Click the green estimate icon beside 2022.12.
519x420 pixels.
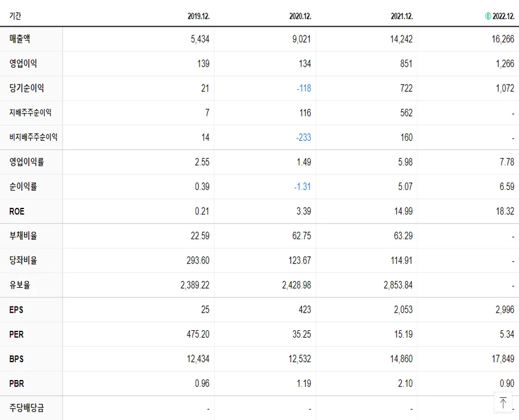(x=488, y=16)
